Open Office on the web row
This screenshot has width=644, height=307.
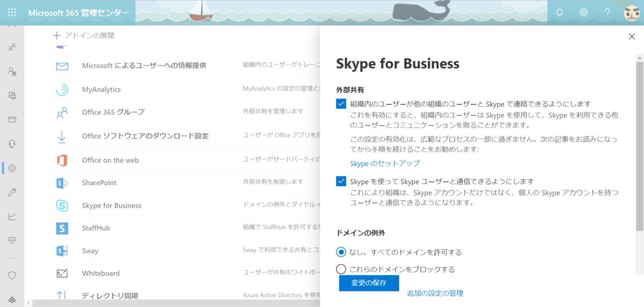[184, 160]
